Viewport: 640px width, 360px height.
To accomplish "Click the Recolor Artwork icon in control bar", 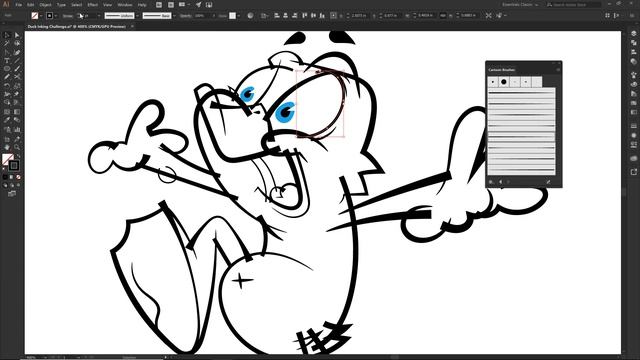I will click(250, 16).
